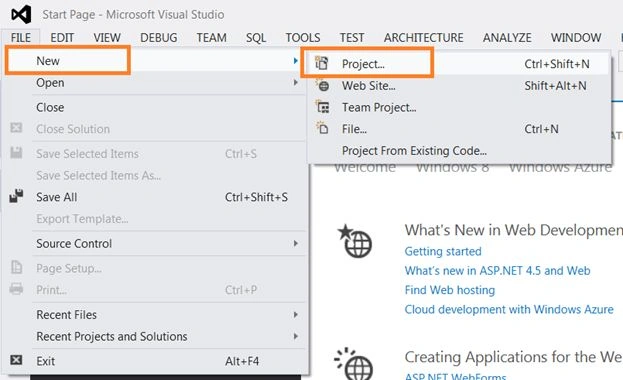The image size is (623, 380).
Task: Open the SQL menu
Action: (x=256, y=38)
